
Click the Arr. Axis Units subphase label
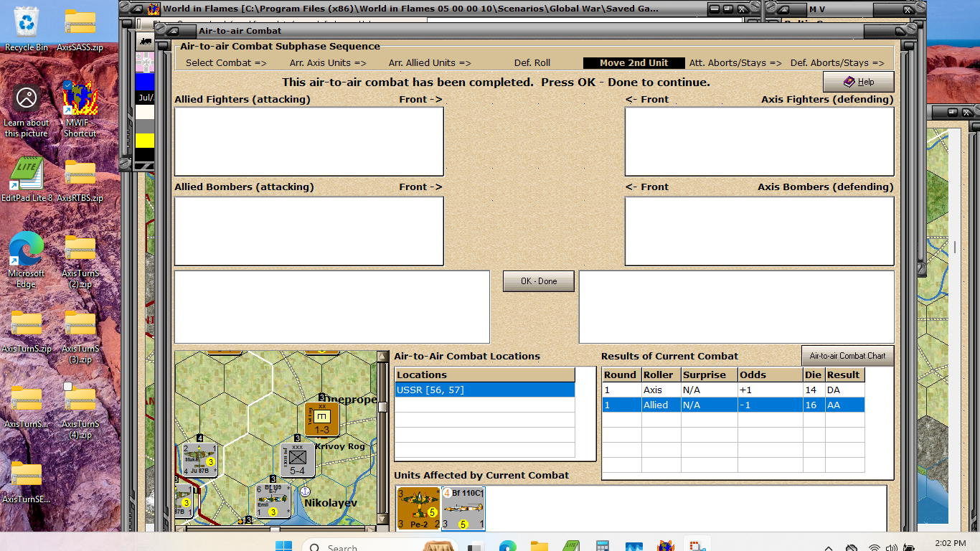[x=328, y=62]
